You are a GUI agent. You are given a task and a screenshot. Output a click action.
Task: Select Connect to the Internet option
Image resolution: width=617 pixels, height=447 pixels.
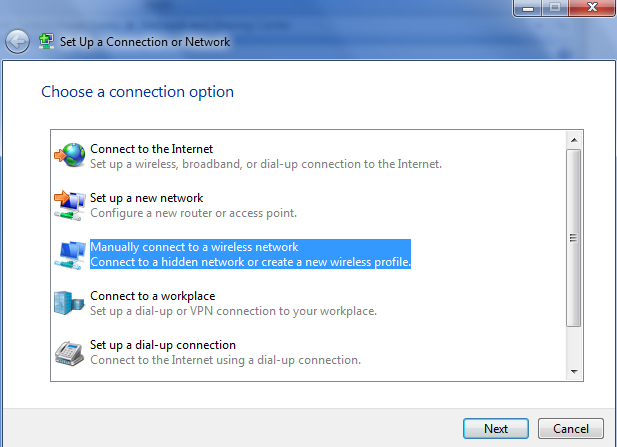[x=266, y=156]
